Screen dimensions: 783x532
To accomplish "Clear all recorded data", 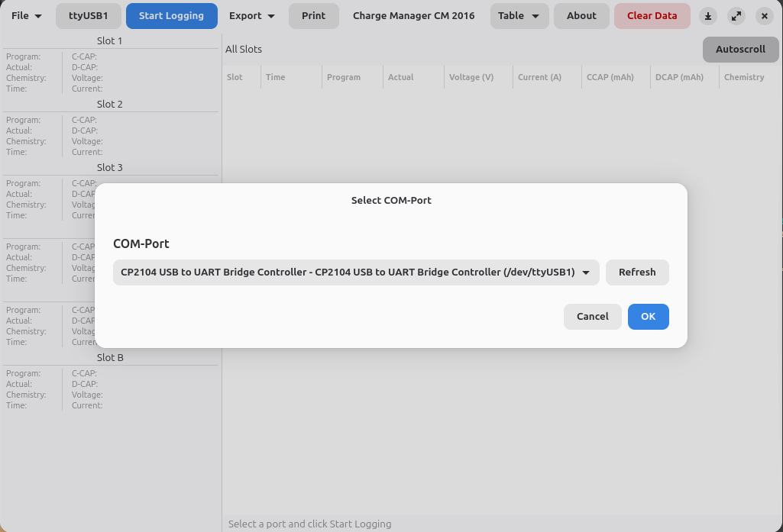I will [652, 16].
